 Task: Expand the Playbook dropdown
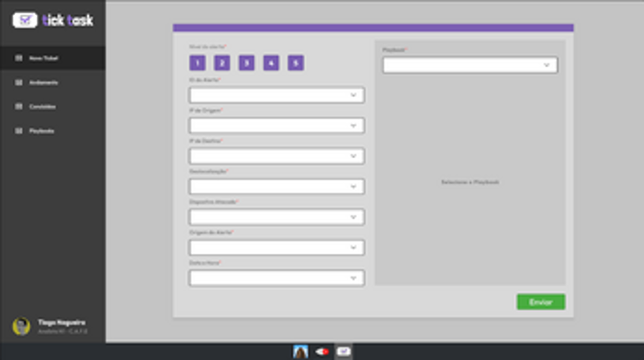pos(470,65)
